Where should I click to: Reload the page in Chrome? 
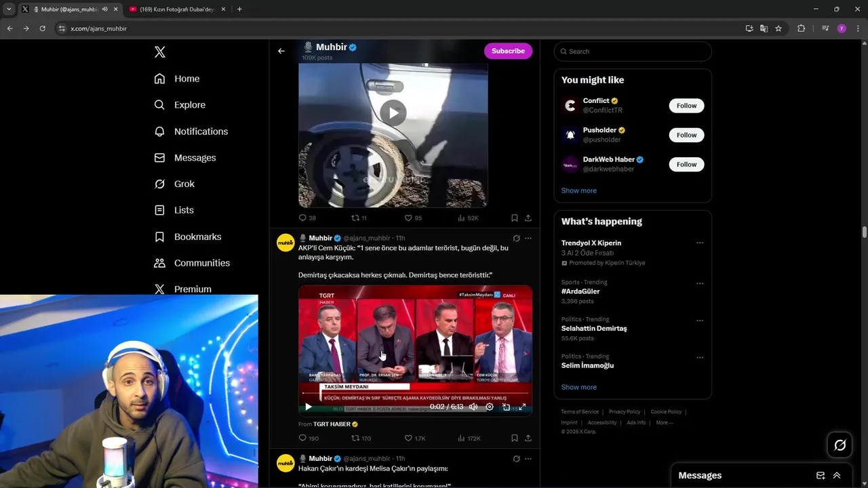(x=42, y=28)
